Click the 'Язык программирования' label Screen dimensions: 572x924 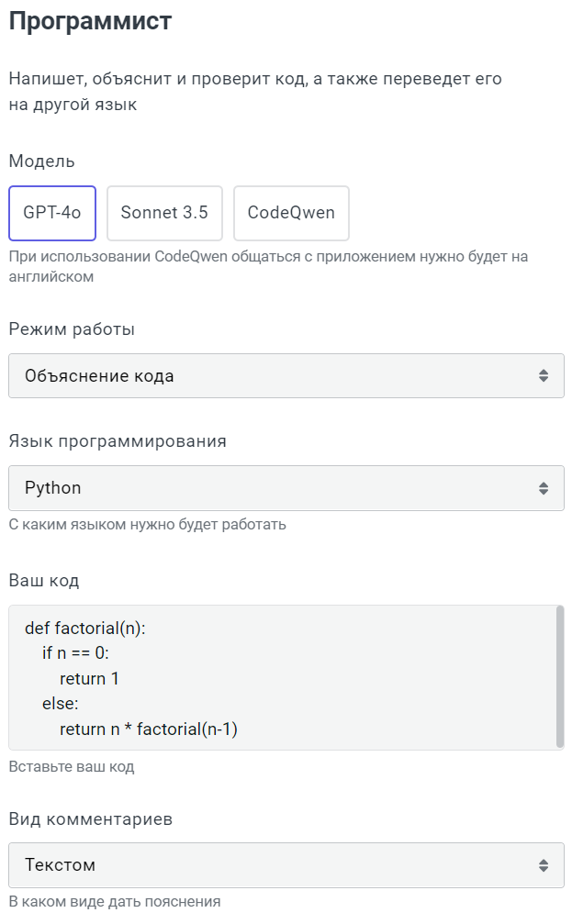tap(118, 441)
